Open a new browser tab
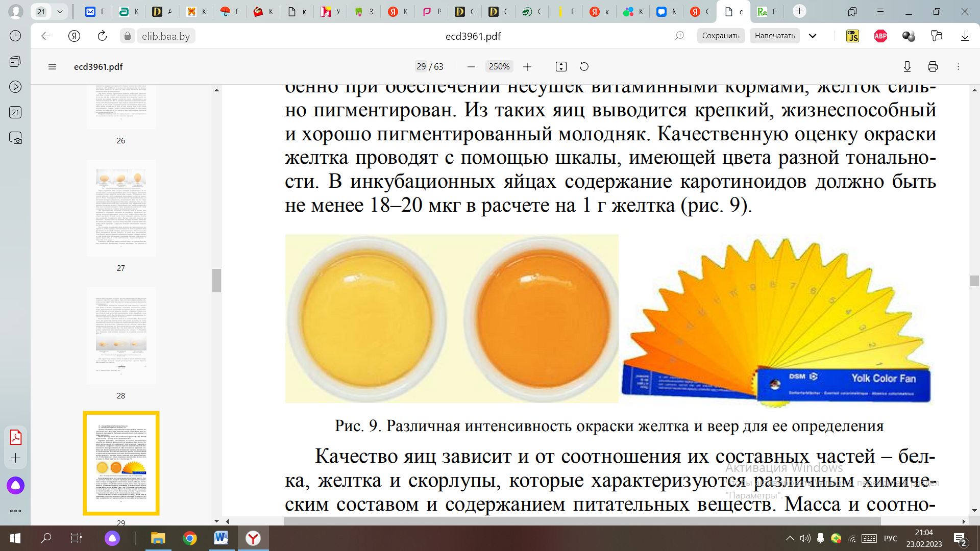 (799, 11)
